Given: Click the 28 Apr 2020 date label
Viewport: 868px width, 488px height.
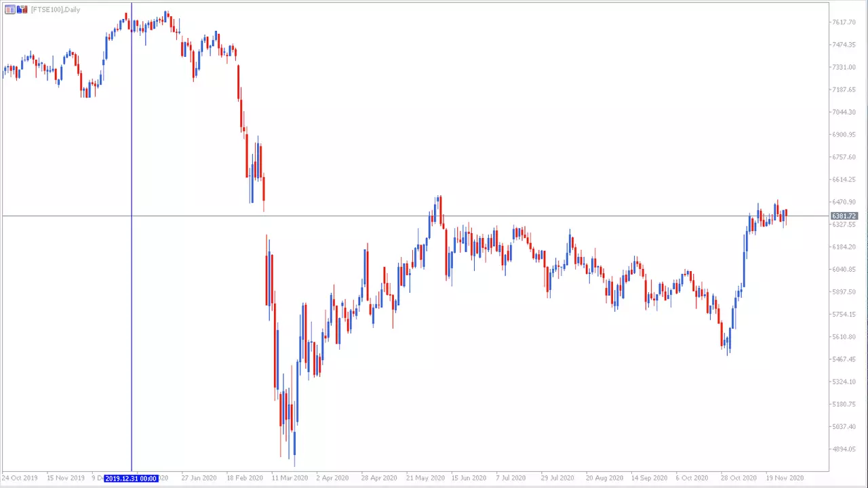Looking at the screenshot, I should [x=380, y=478].
